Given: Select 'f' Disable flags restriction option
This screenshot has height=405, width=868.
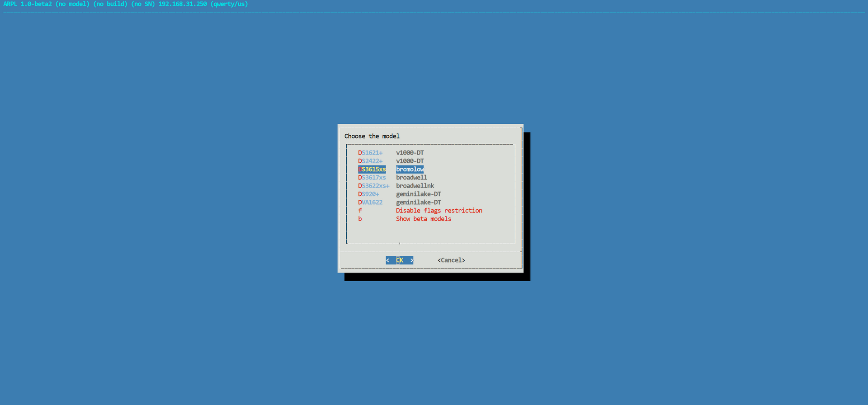Looking at the screenshot, I should tap(420, 211).
